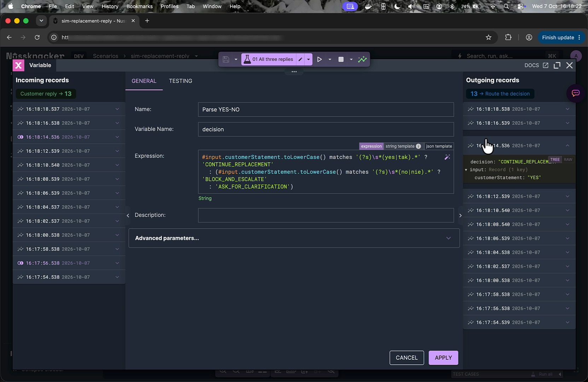Select '13 → Route the decision' outgoing target
The height and width of the screenshot is (382, 588).
pyautogui.click(x=500, y=94)
